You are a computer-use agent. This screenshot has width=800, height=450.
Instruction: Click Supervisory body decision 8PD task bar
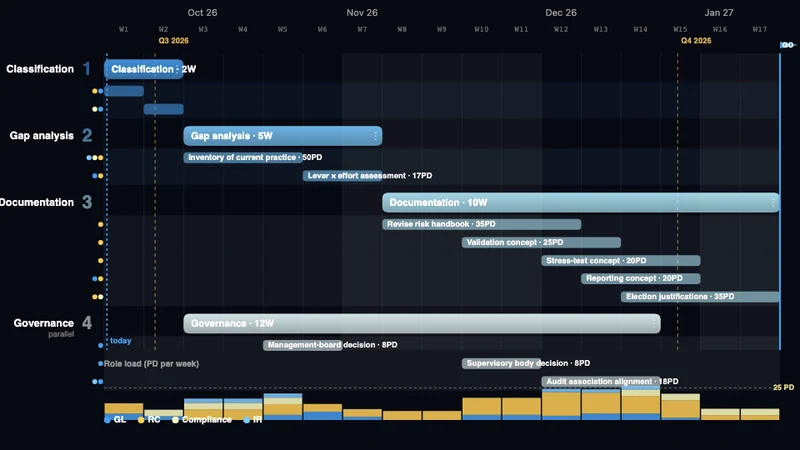tap(502, 363)
